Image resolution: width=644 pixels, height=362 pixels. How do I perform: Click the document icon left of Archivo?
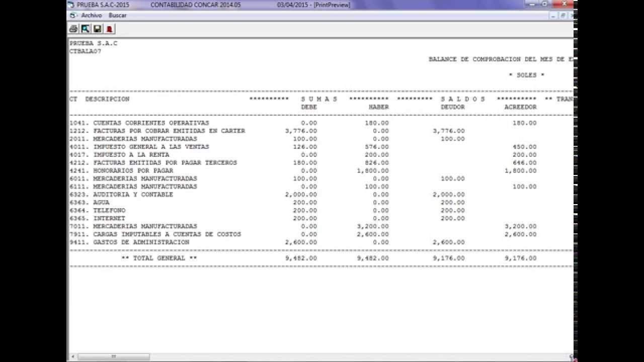coord(73,16)
